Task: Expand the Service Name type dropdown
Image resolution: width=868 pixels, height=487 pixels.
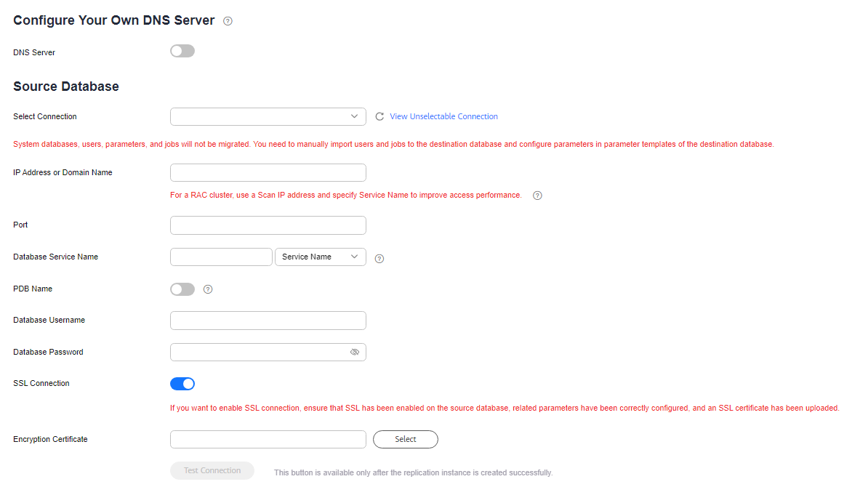Action: coord(321,257)
